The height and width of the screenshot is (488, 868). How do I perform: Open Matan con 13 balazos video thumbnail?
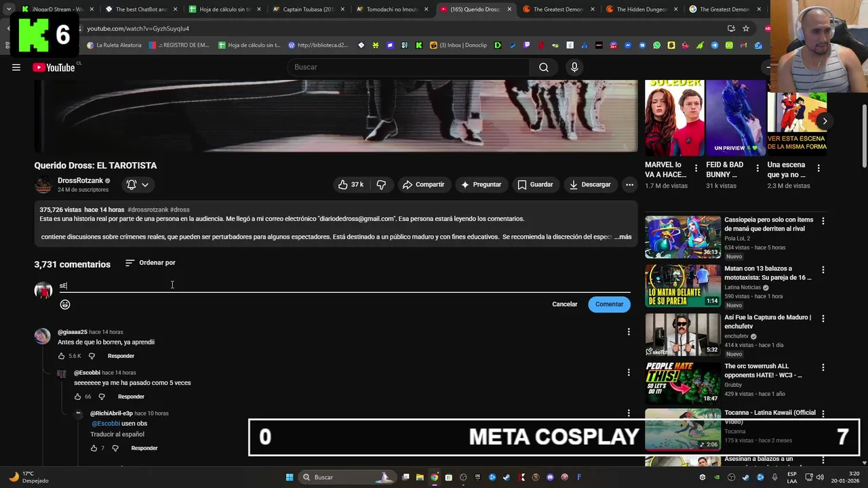coord(683,286)
